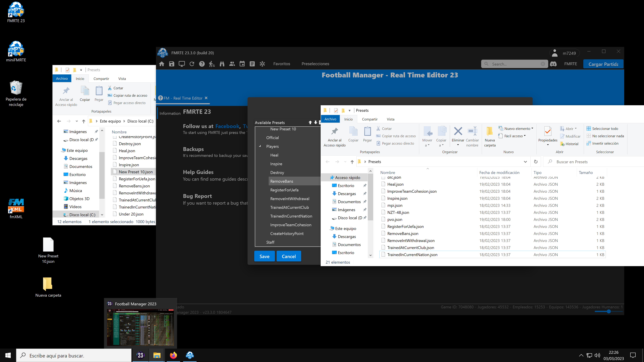644x362 pixels.
Task: Click the save floppy disk icon in FMRTE
Action: pos(172,64)
